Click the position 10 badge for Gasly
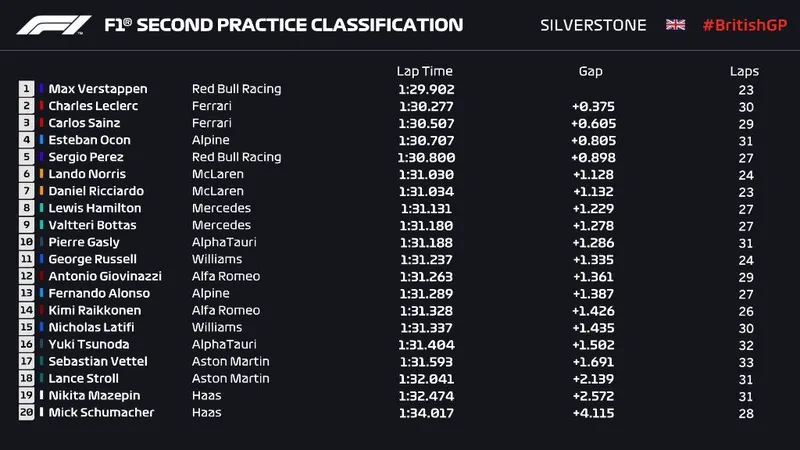Image resolution: width=800 pixels, height=450 pixels. [26, 242]
